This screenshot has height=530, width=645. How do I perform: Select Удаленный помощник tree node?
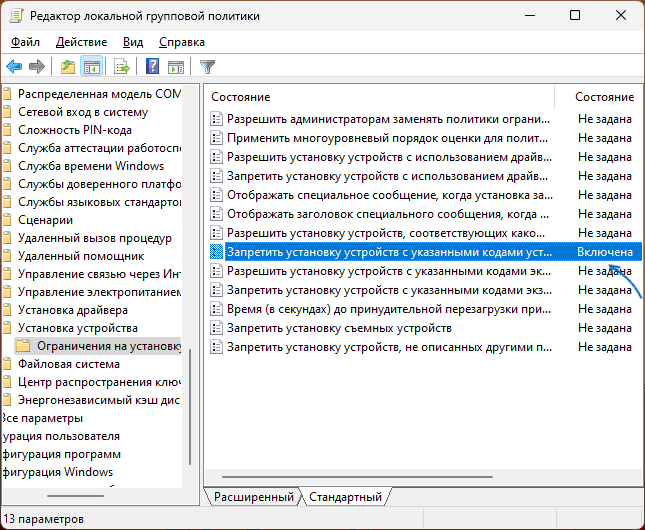81,256
